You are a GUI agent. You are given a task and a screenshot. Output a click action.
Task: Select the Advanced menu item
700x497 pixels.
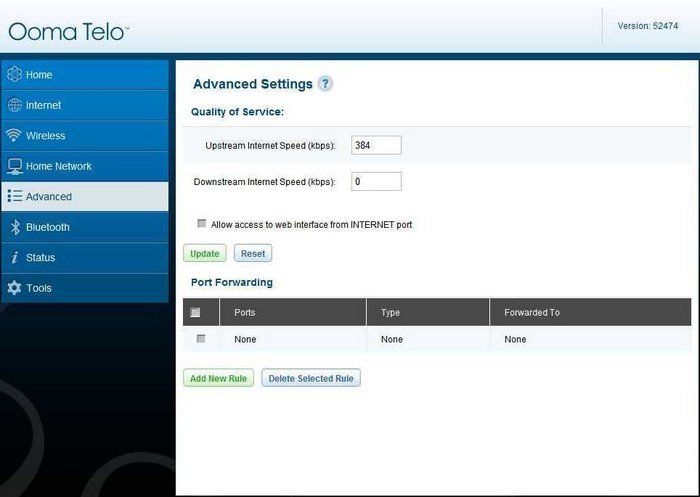click(x=85, y=196)
